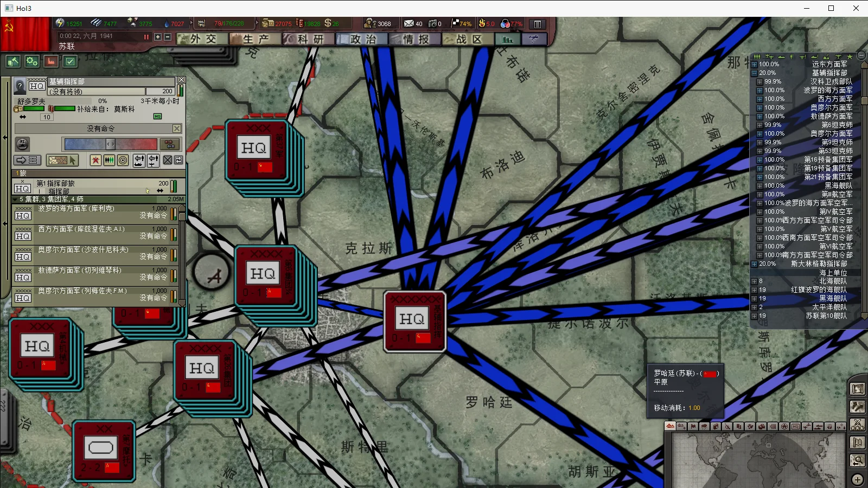This screenshot has width=868, height=488.
Task: Click the scroll map icon on right sidebar
Action: click(858, 389)
